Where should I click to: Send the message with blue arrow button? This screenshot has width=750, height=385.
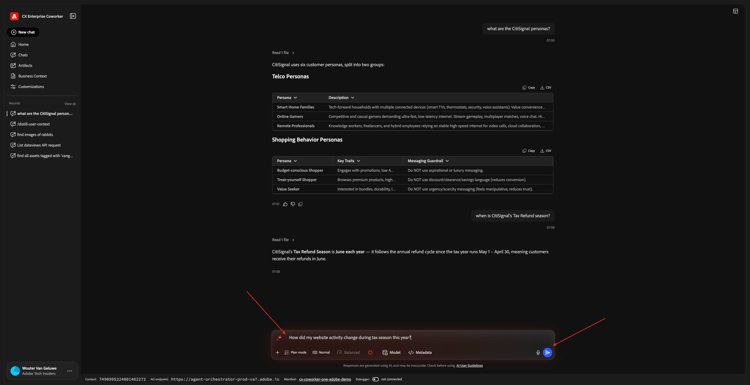pyautogui.click(x=548, y=352)
